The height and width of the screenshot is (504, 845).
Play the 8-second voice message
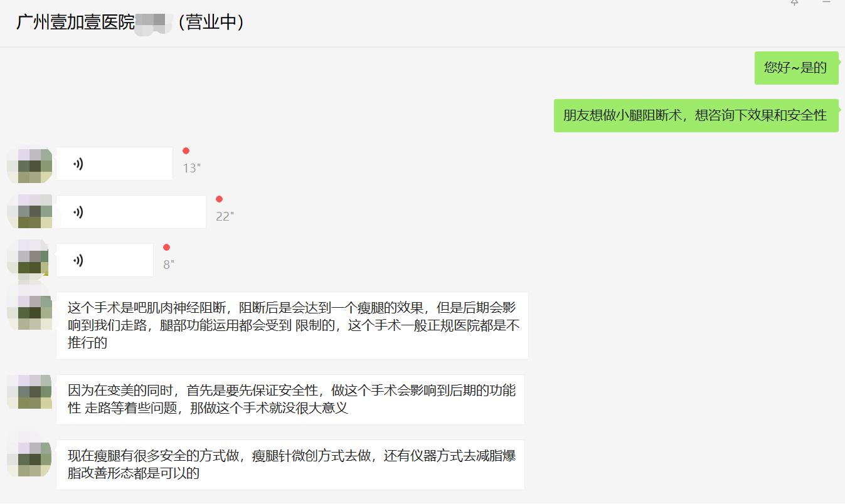coord(104,260)
